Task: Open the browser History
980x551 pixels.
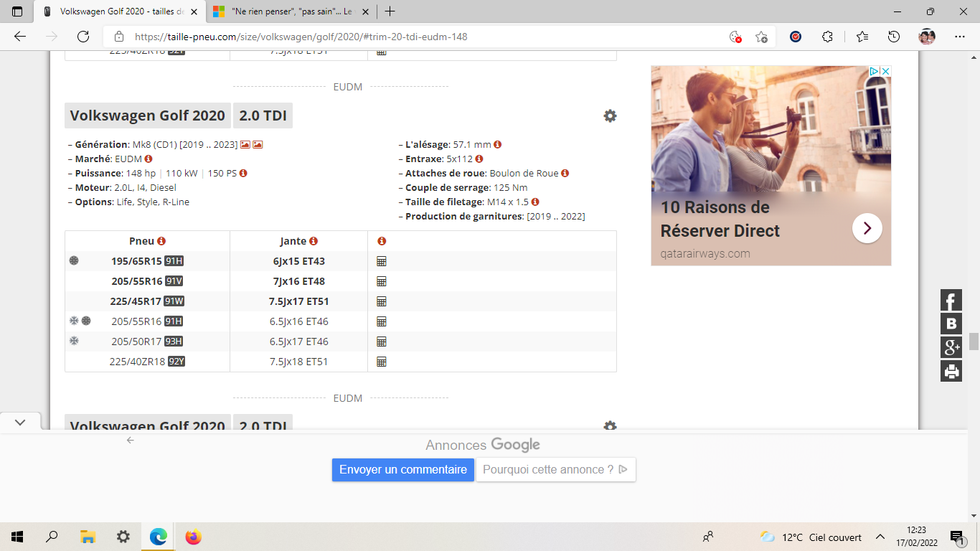Action: pyautogui.click(x=894, y=37)
